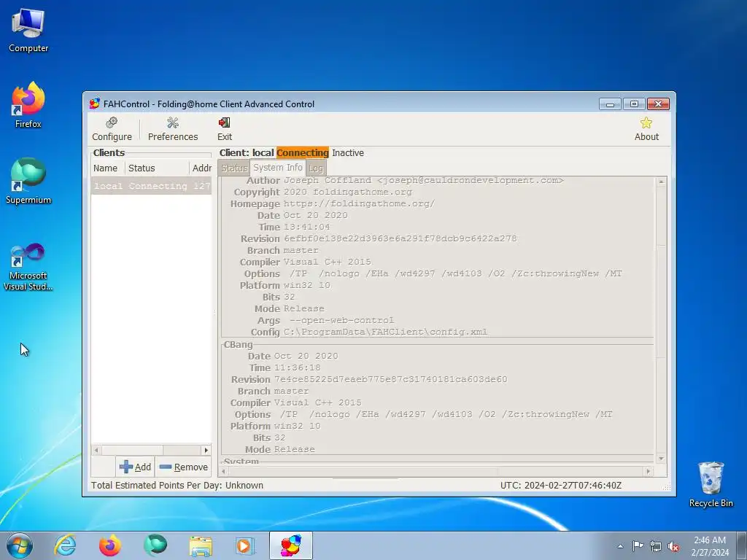Viewport: 747px width, 560px height.
Task: Switch to the Log tab
Action: (x=315, y=168)
